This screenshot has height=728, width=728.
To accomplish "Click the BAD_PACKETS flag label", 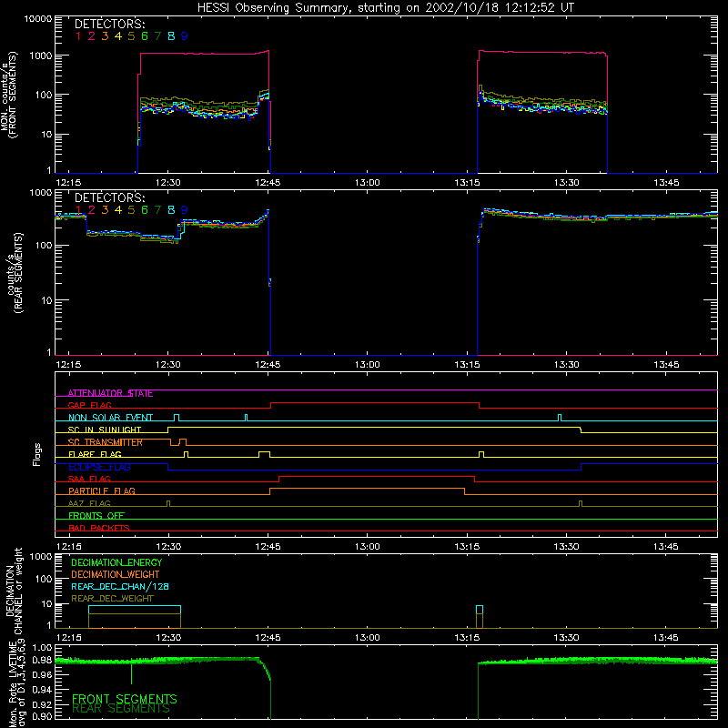I will pos(99,528).
